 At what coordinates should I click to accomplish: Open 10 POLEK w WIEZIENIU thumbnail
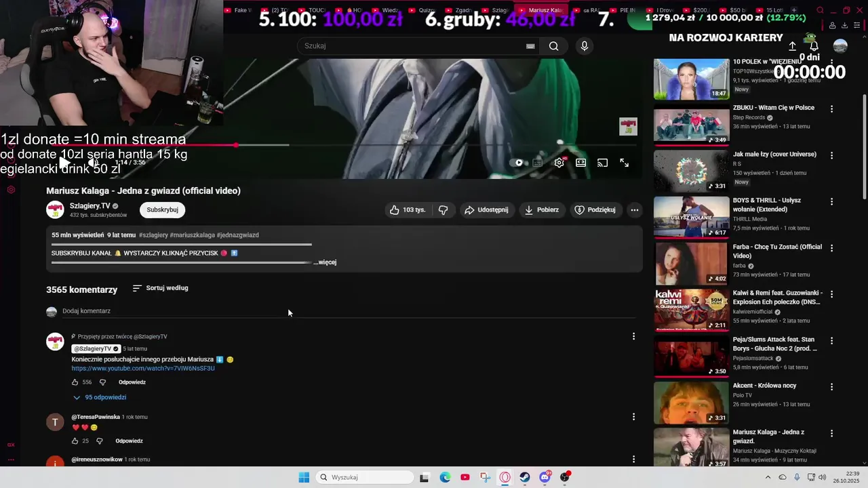tap(691, 79)
